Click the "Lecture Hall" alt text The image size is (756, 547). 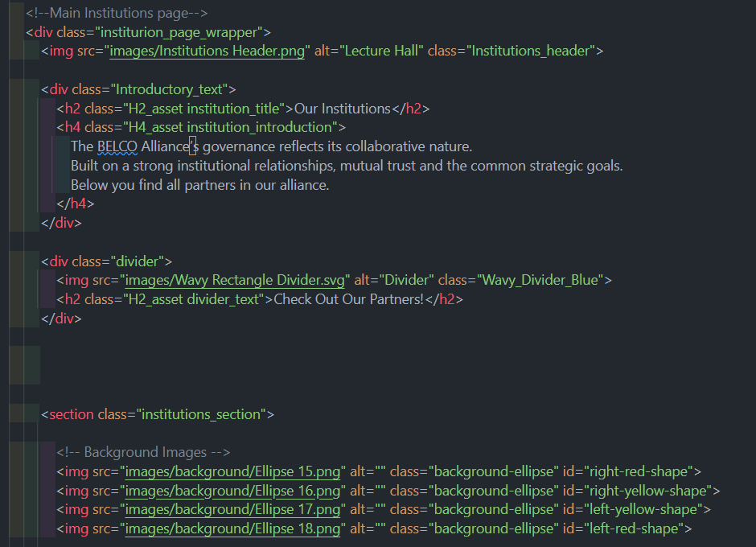[381, 51]
